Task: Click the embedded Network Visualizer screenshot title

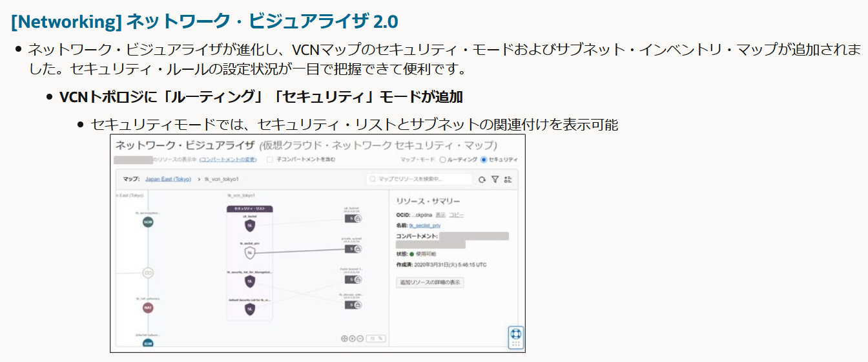Action: pos(306,145)
